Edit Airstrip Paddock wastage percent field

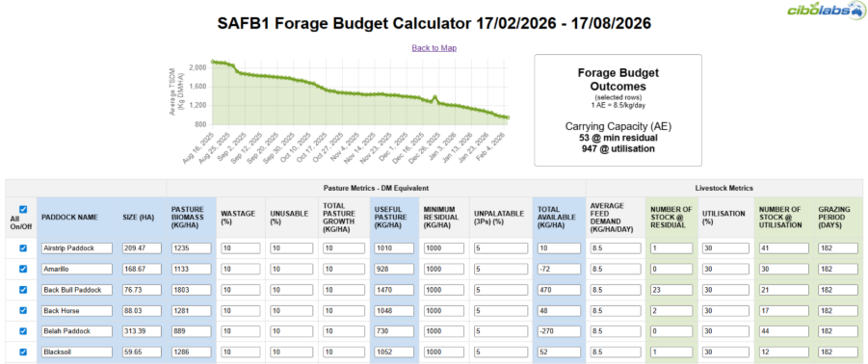click(x=240, y=248)
